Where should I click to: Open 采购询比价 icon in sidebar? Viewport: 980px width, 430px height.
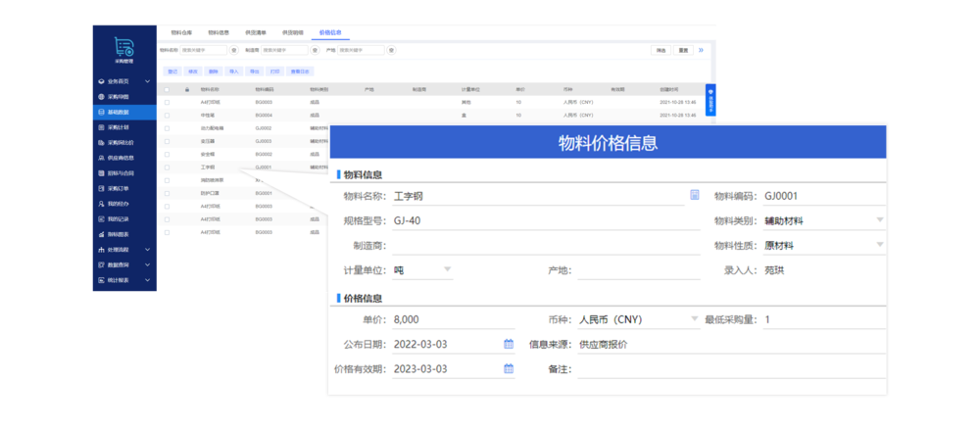(101, 142)
